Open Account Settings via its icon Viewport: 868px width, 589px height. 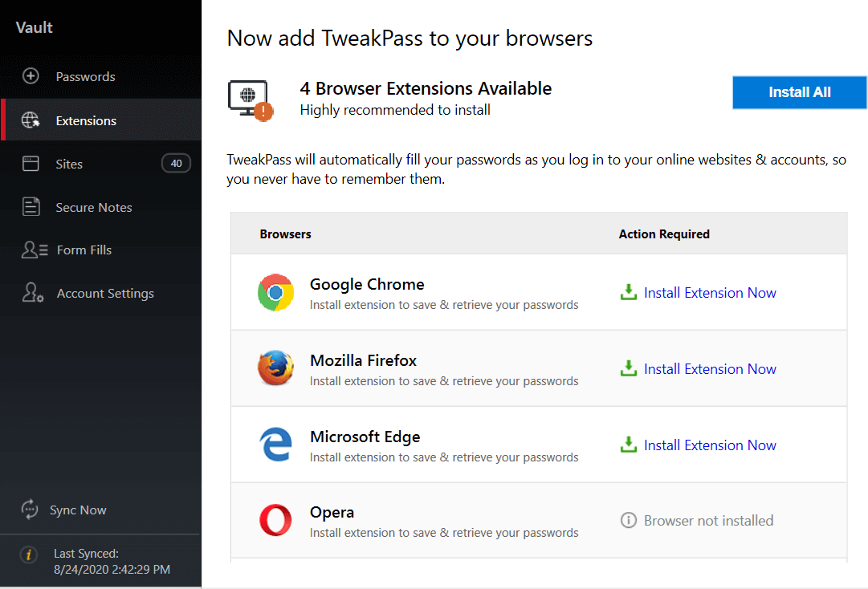tap(30, 292)
